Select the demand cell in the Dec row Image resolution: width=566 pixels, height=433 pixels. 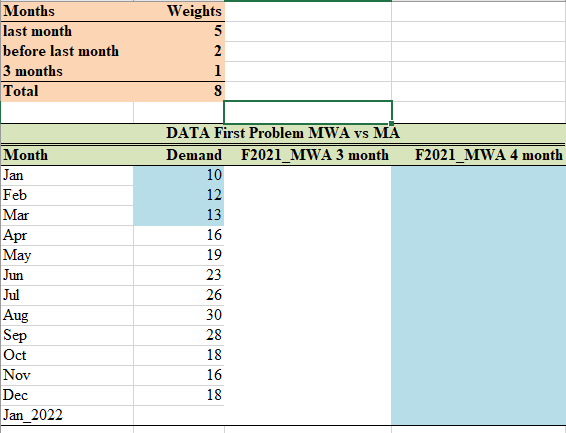[179, 395]
